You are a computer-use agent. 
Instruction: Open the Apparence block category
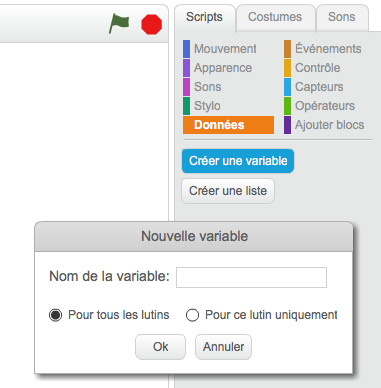(218, 68)
